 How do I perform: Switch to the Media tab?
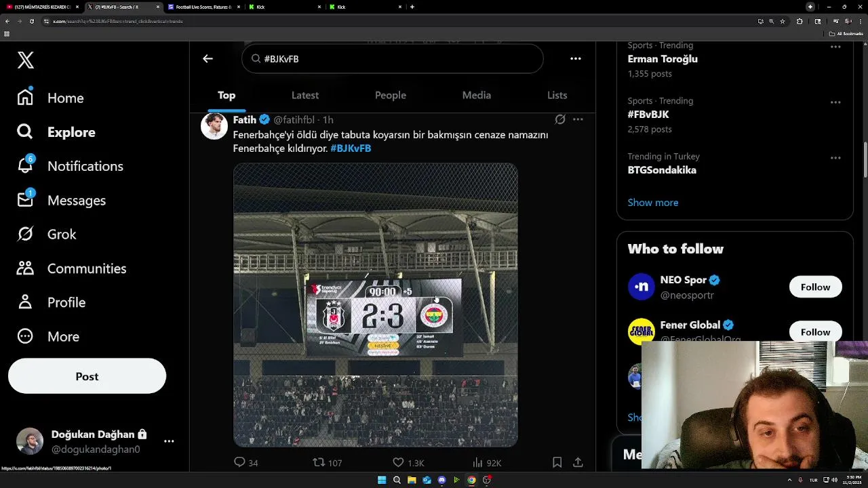[477, 96]
